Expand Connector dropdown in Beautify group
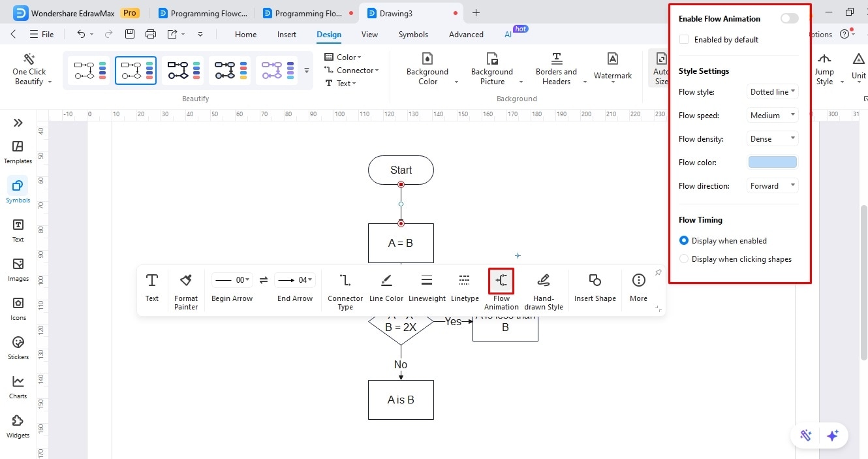Viewport: 868px width, 459px height. click(x=351, y=71)
